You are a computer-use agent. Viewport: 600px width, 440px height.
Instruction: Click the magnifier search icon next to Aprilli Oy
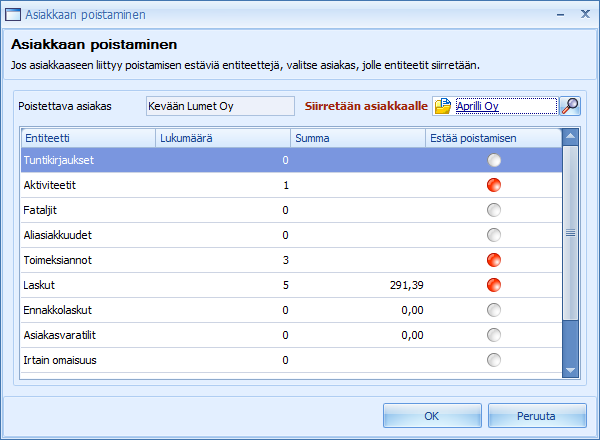tap(570, 106)
